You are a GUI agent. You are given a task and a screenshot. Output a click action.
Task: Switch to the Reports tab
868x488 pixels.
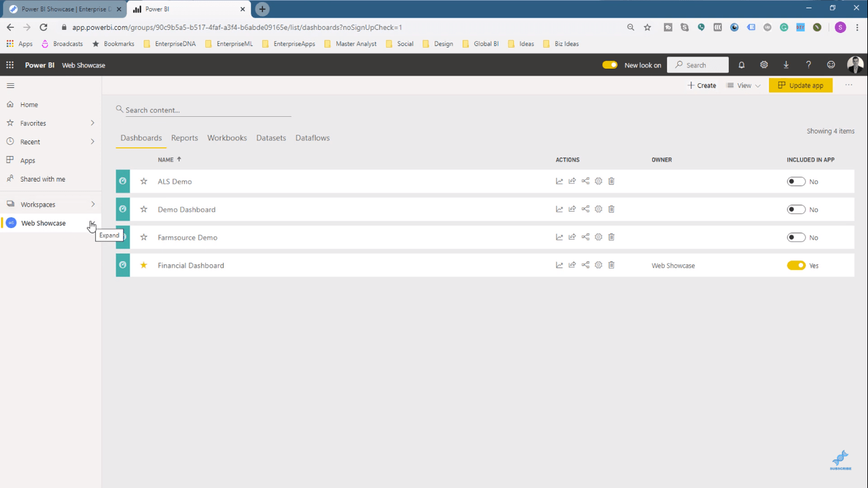[184, 138]
